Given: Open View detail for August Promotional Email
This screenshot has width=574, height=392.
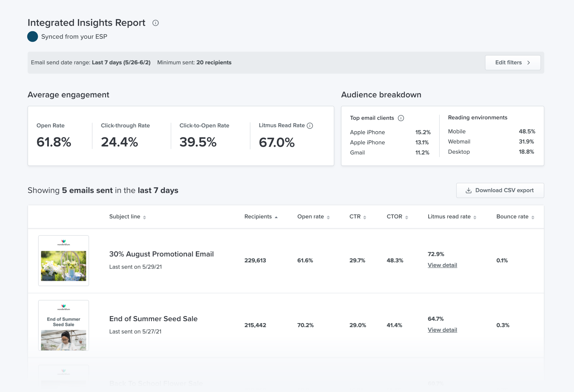Looking at the screenshot, I should pos(442,265).
